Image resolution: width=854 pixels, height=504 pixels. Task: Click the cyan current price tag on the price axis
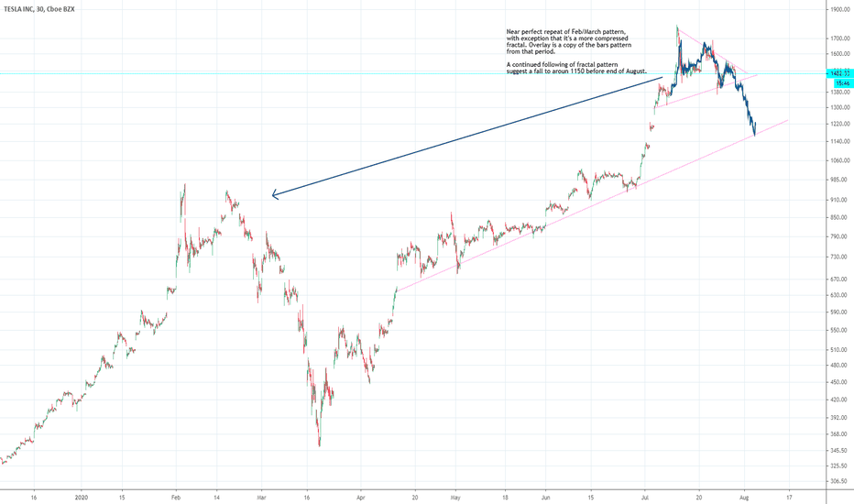(840, 73)
